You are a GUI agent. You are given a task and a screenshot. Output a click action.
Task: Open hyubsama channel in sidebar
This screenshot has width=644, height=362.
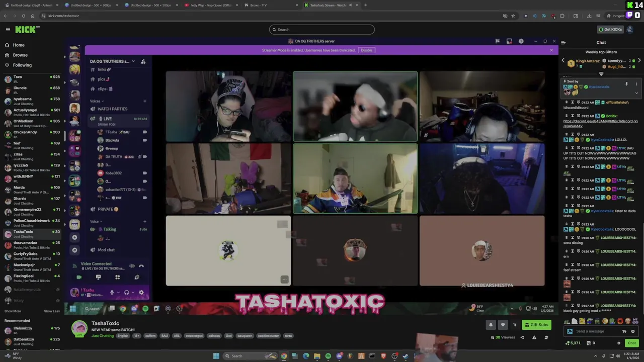click(x=32, y=101)
